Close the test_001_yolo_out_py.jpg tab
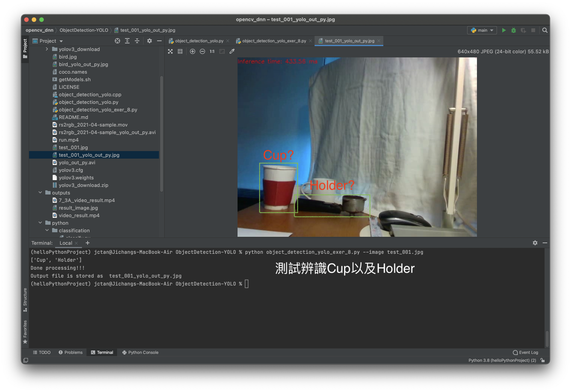Viewport: 571px width, 392px height. (x=378, y=41)
